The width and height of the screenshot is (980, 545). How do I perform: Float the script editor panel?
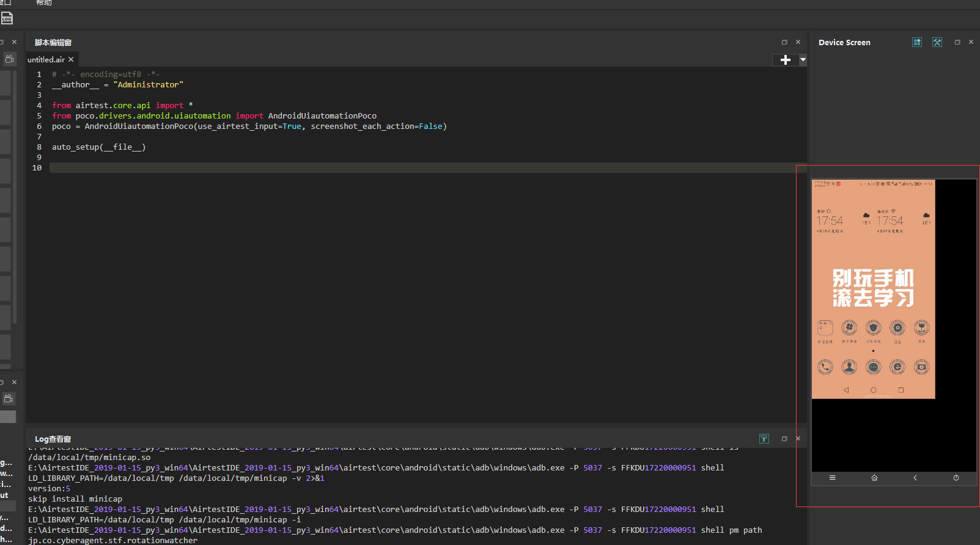[784, 42]
